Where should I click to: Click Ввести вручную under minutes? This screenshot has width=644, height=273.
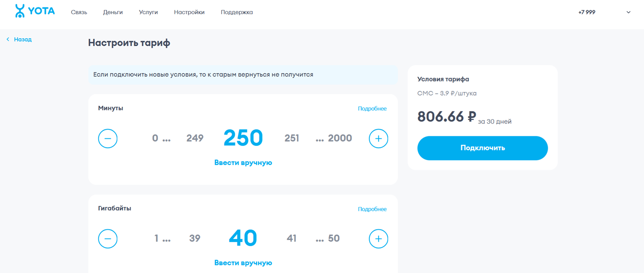click(243, 163)
